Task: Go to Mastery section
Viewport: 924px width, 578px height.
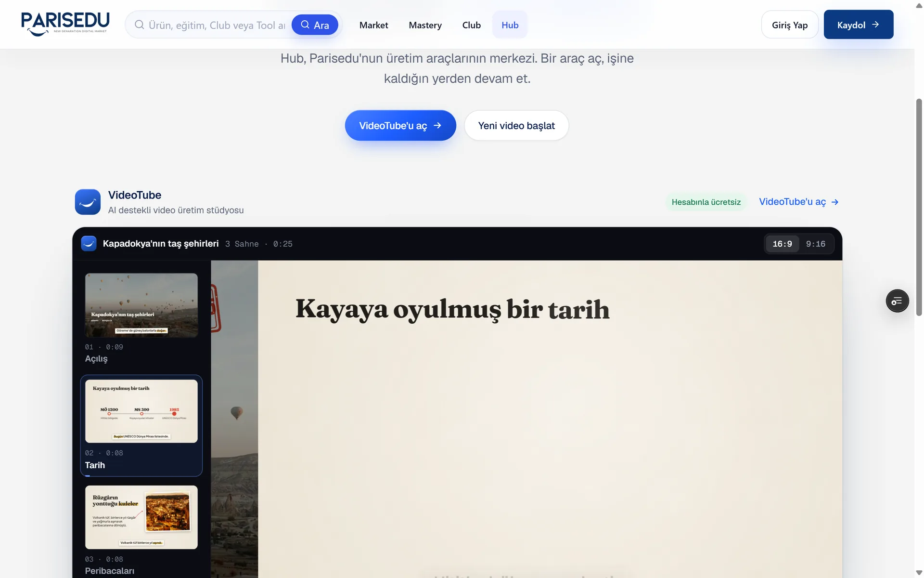Action: (425, 25)
